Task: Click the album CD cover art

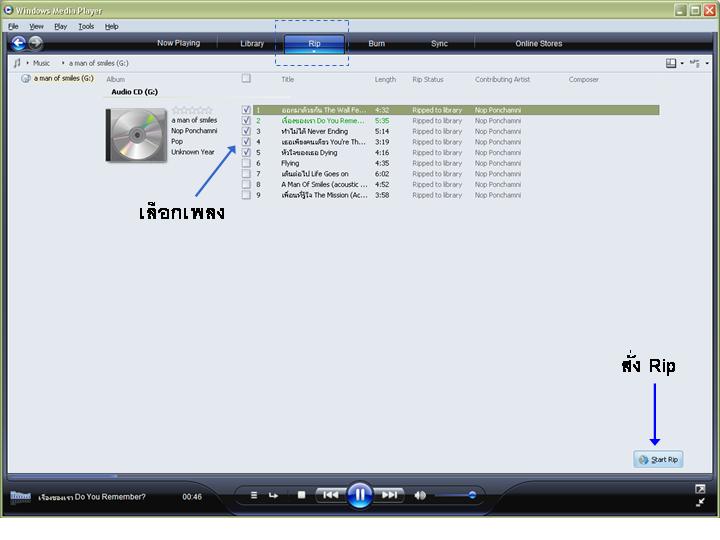Action: (136, 135)
